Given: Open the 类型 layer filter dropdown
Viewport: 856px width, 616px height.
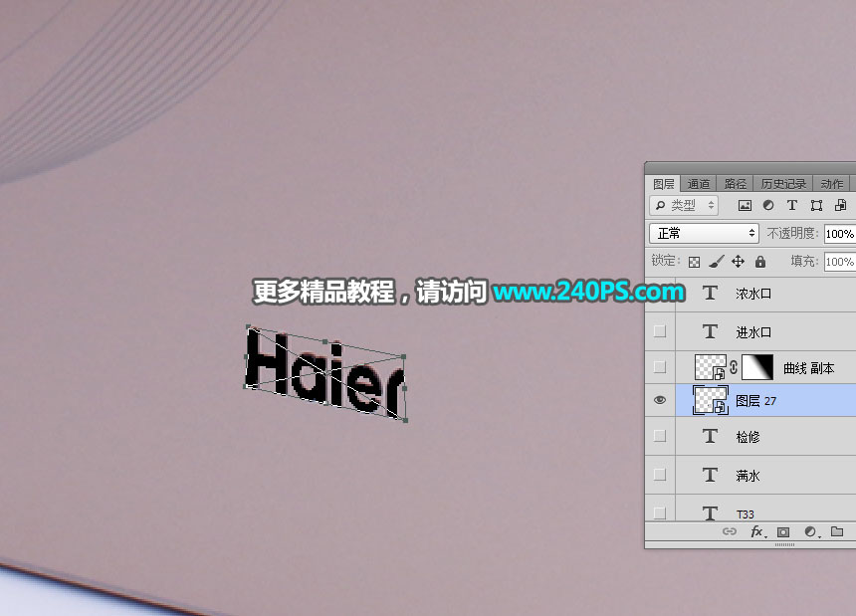Looking at the screenshot, I should 684,205.
